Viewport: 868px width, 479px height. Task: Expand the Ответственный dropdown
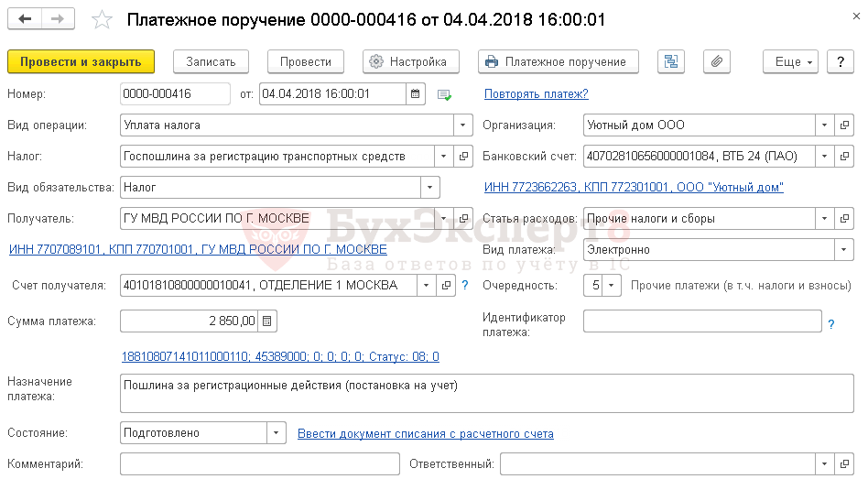pyautogui.click(x=825, y=464)
